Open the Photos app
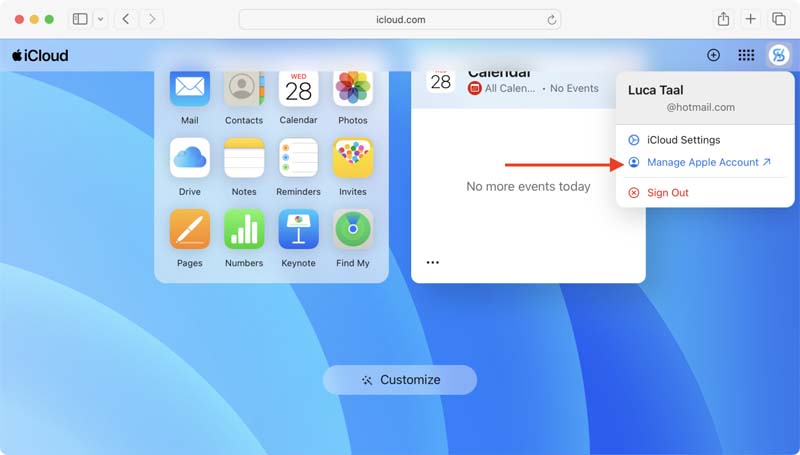Image resolution: width=800 pixels, height=455 pixels. (353, 88)
